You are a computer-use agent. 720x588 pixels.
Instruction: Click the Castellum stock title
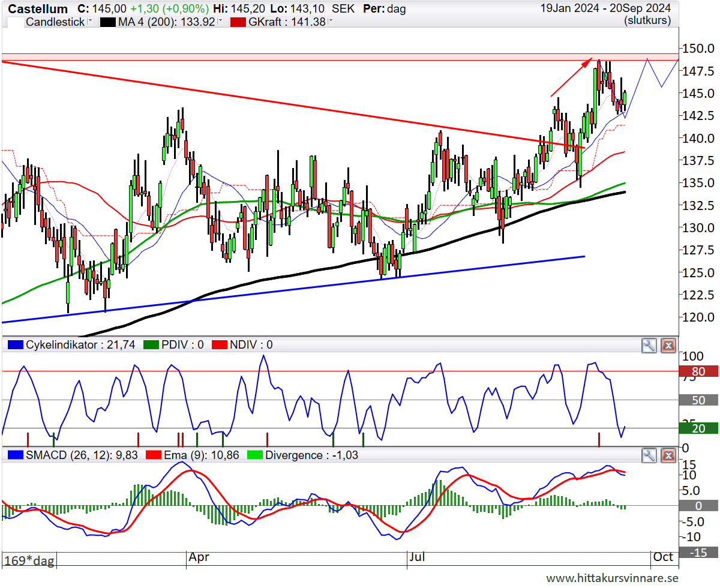coord(39,9)
